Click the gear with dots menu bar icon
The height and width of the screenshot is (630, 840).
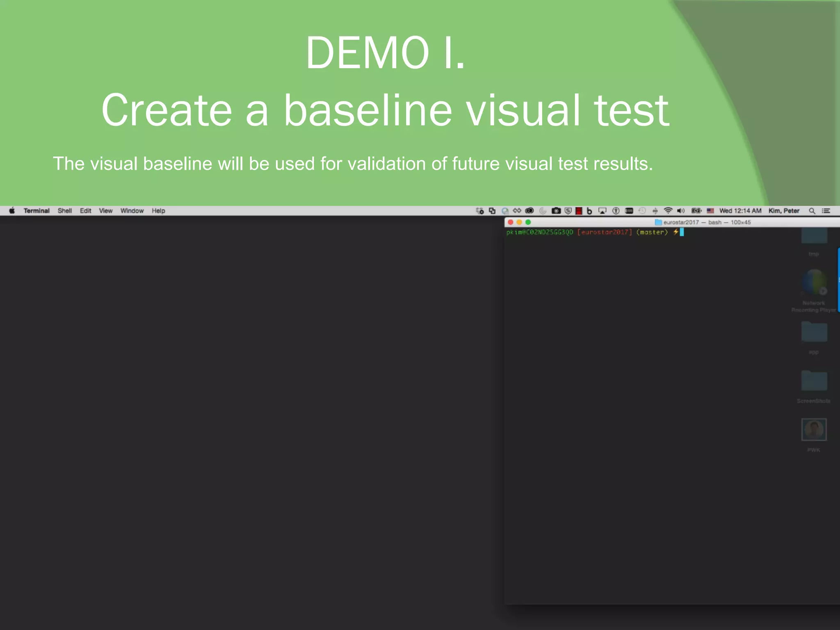click(480, 210)
